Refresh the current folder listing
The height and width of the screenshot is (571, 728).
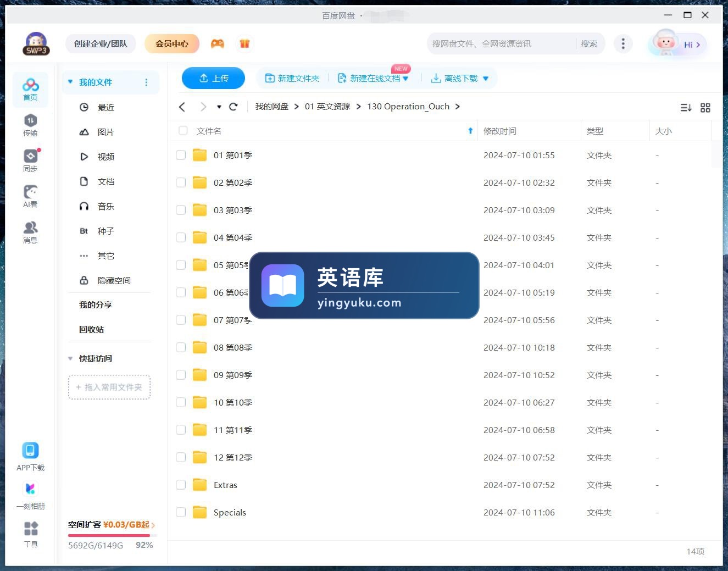234,107
